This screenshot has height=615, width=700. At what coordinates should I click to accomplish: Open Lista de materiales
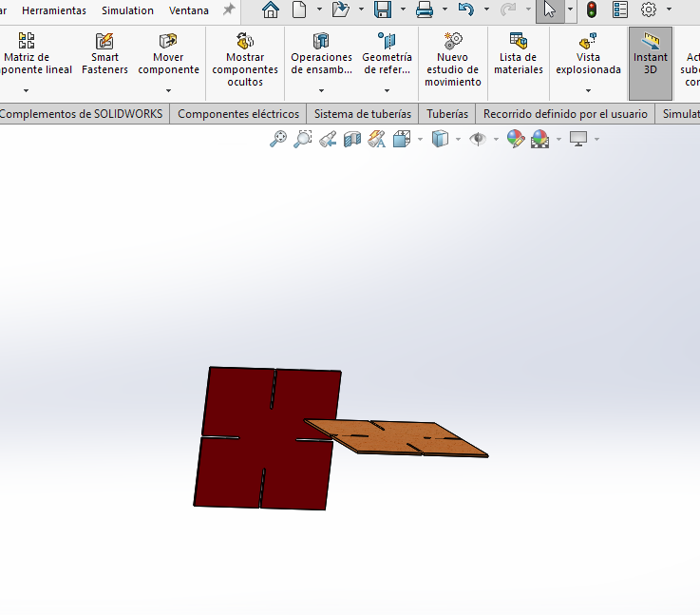519,52
